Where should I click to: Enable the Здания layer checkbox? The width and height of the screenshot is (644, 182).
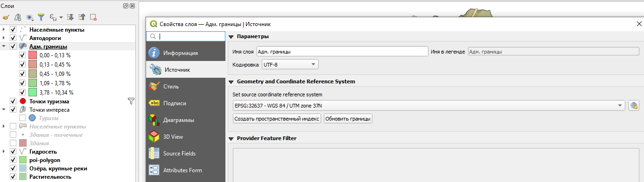point(13,143)
